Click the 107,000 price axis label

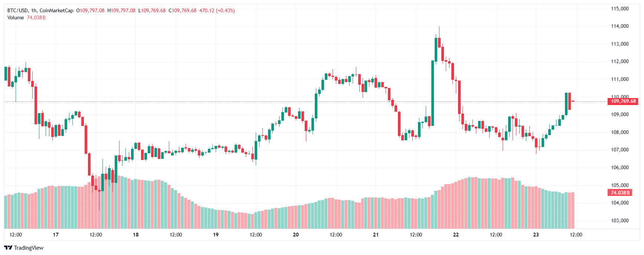click(620, 150)
